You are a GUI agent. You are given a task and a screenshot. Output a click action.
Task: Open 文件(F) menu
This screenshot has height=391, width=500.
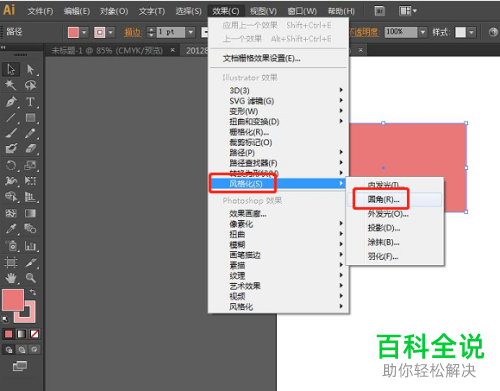tap(40, 11)
